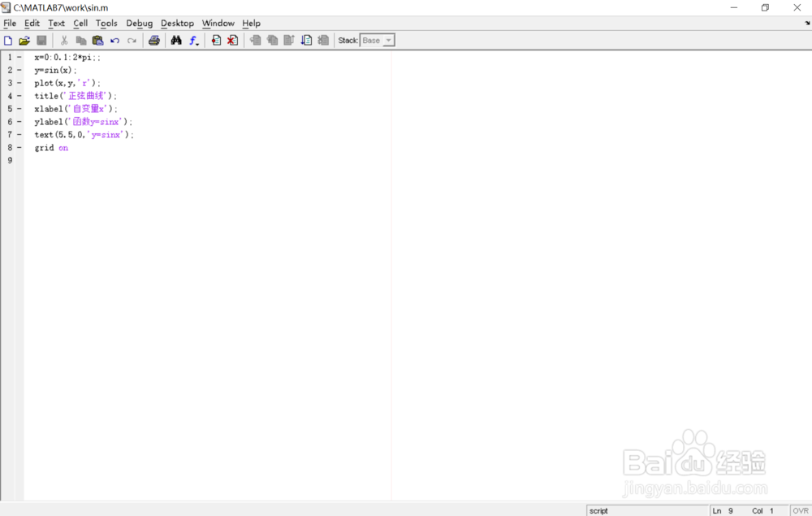Image resolution: width=812 pixels, height=516 pixels.
Task: Click the Col 1 status indicator
Action: pyautogui.click(x=762, y=511)
